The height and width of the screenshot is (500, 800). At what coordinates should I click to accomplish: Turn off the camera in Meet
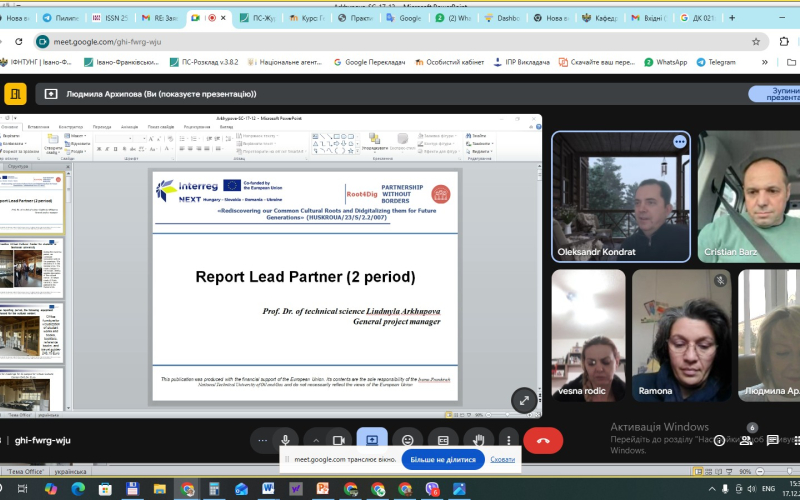point(339,440)
